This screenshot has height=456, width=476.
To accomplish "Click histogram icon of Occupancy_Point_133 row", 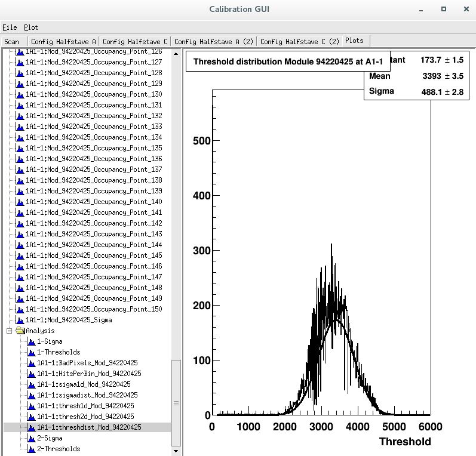I will (x=20, y=127).
